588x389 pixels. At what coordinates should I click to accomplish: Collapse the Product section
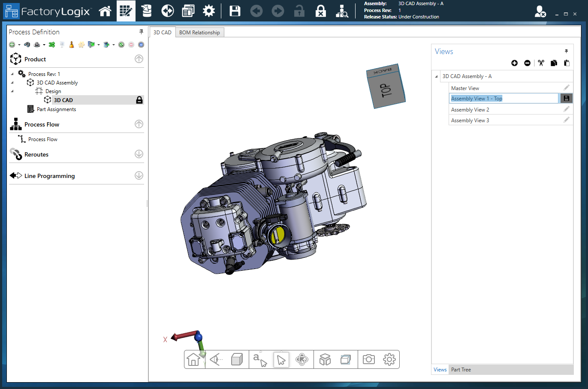click(139, 59)
